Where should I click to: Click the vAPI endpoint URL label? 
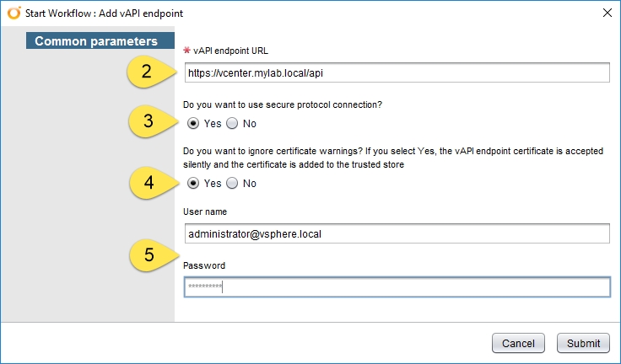click(230, 51)
